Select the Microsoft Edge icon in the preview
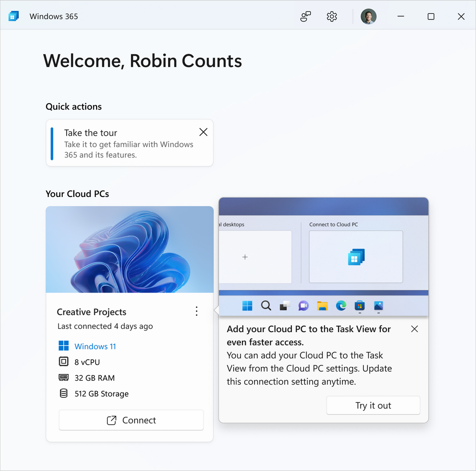476x471 pixels. tap(341, 306)
